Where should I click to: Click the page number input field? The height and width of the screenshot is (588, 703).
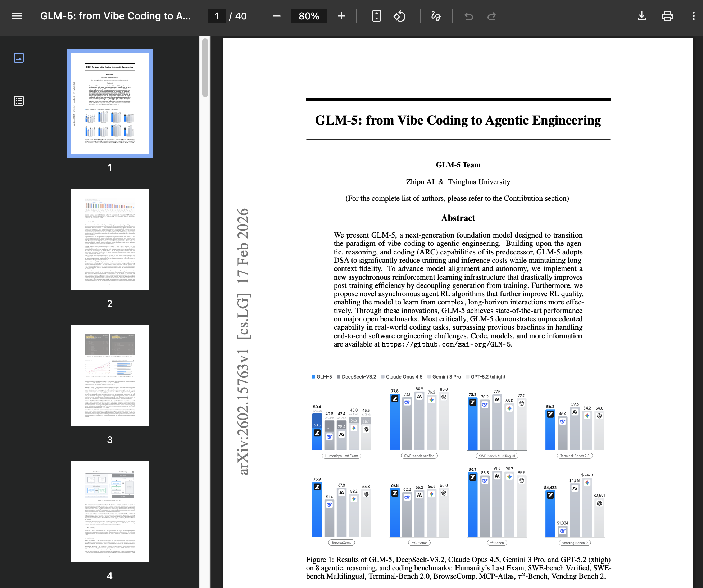click(217, 16)
